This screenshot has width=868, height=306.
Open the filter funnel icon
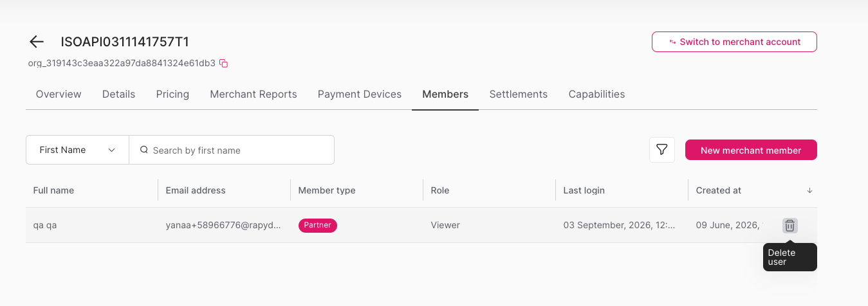click(x=661, y=150)
